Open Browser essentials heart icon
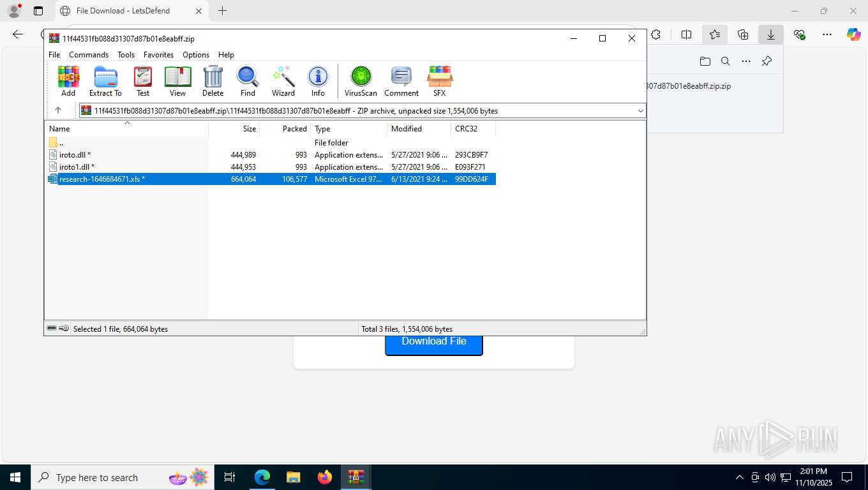Viewport: 868px width, 490px height. coord(799,34)
